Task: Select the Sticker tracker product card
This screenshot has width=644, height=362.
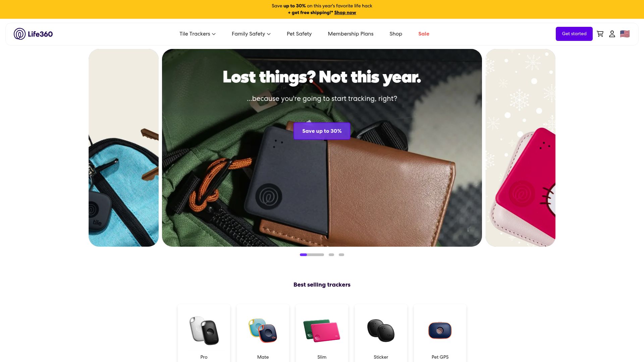Action: pos(381,333)
